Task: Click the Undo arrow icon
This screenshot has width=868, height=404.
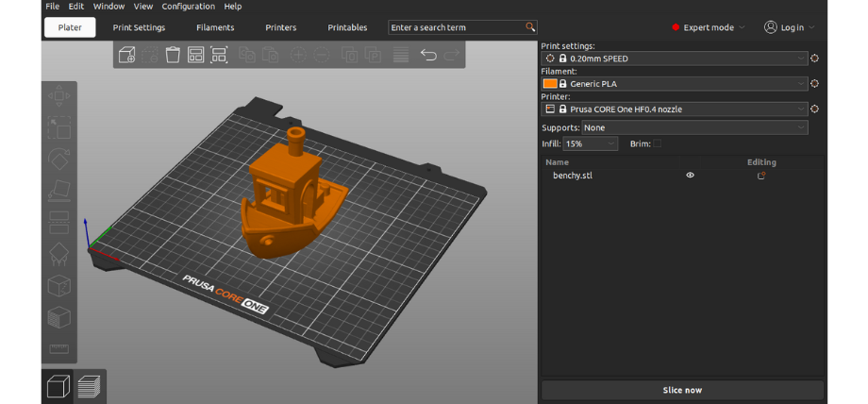Action: [x=428, y=55]
